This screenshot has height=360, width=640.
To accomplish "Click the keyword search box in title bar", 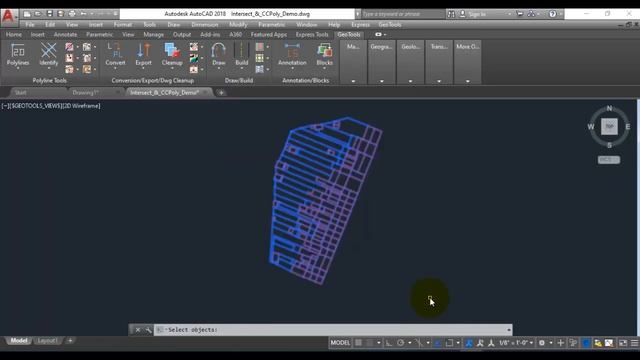I will [402, 14].
